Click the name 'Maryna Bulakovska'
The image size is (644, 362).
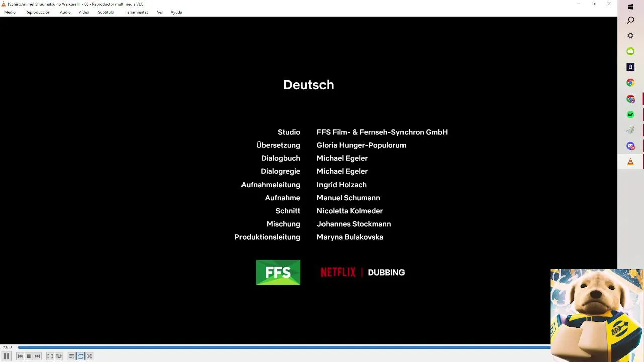click(x=350, y=237)
